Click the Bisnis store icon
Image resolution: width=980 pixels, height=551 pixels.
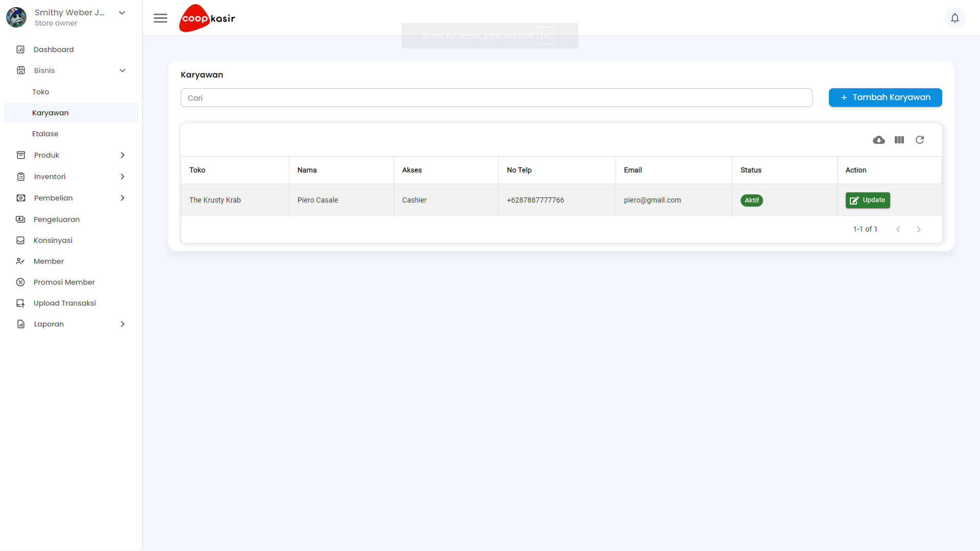(x=21, y=70)
